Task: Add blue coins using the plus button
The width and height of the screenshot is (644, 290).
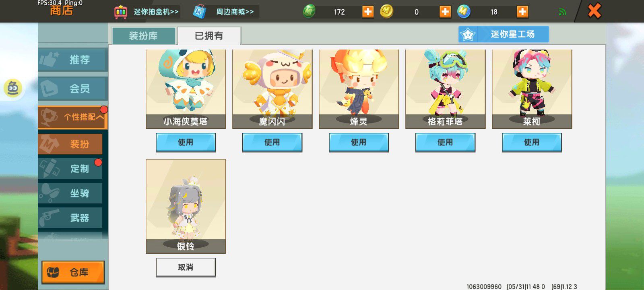Action: (522, 12)
